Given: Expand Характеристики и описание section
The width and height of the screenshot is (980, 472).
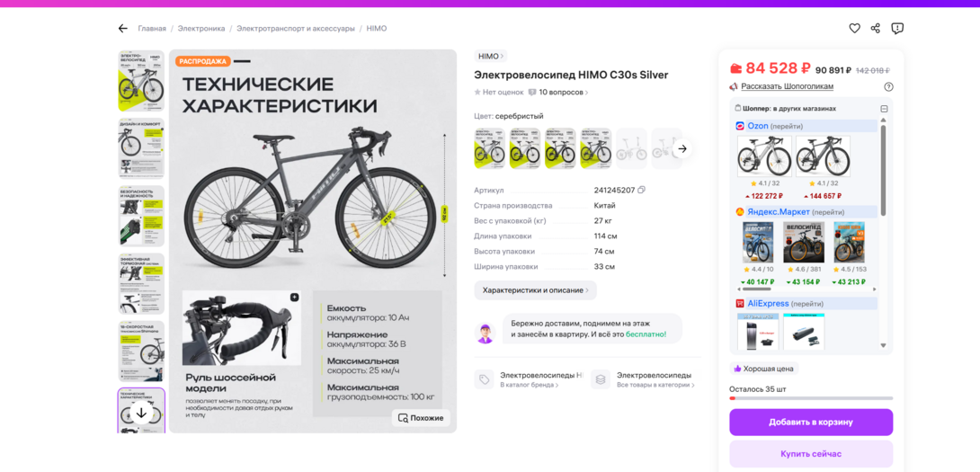Looking at the screenshot, I should pos(536,290).
